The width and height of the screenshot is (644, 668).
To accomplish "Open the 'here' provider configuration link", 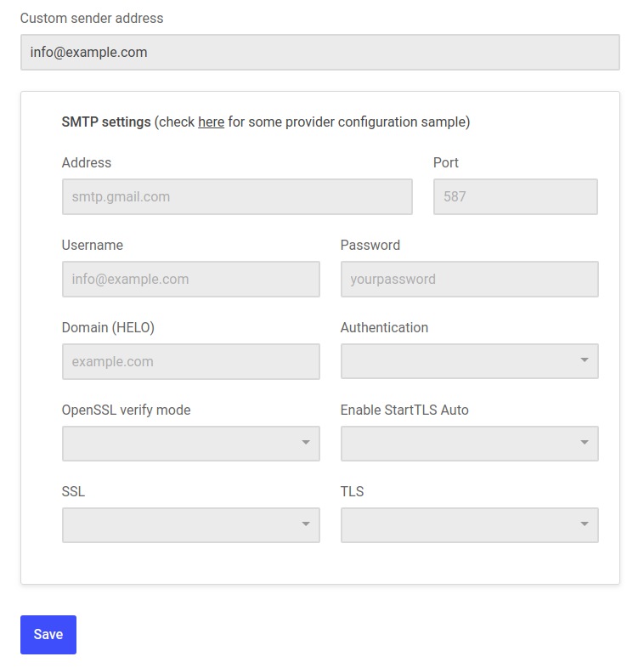I will click(211, 122).
